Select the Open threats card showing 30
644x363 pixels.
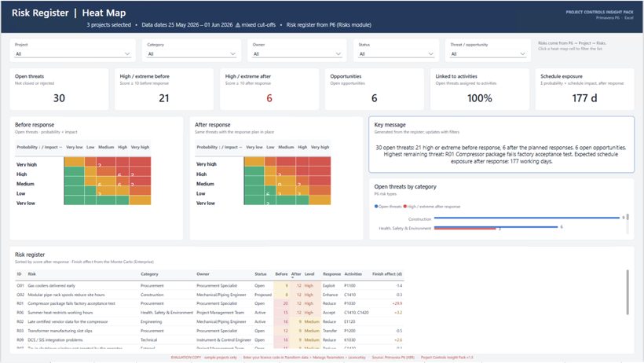tap(59, 90)
